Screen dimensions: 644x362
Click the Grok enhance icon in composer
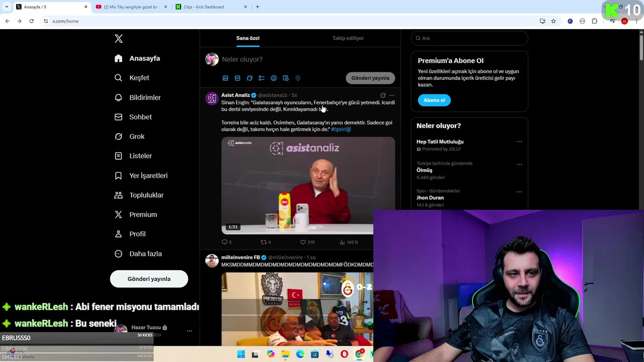tap(250, 78)
